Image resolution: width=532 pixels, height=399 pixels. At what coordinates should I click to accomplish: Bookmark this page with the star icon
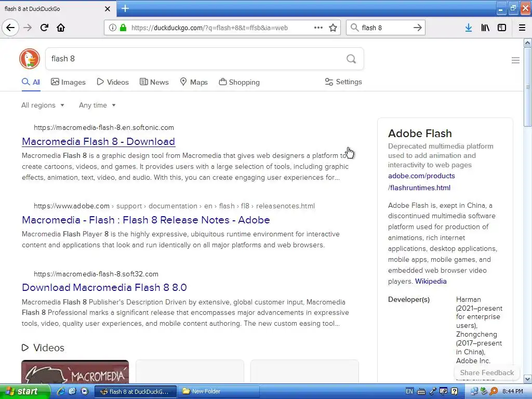point(333,28)
